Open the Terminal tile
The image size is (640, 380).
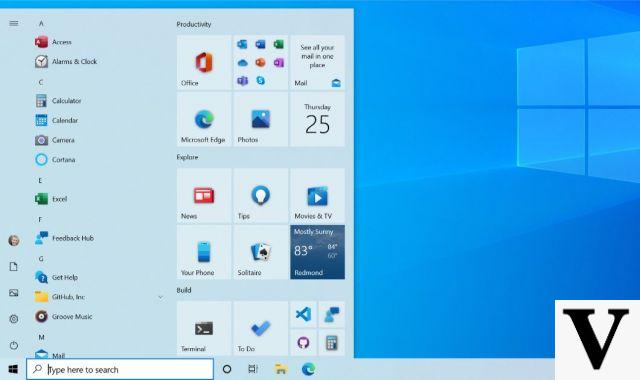pos(204,328)
